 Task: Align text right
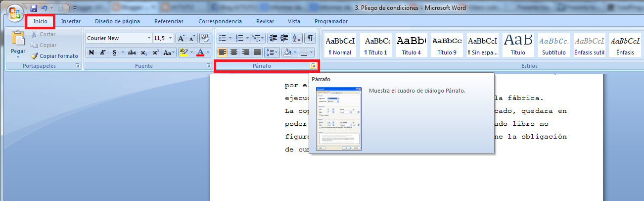point(246,52)
